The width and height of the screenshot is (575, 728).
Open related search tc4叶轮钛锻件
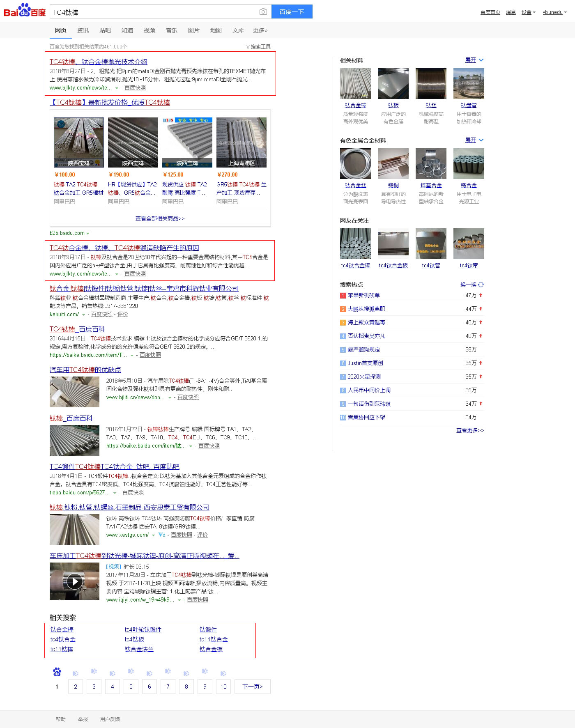(x=143, y=629)
